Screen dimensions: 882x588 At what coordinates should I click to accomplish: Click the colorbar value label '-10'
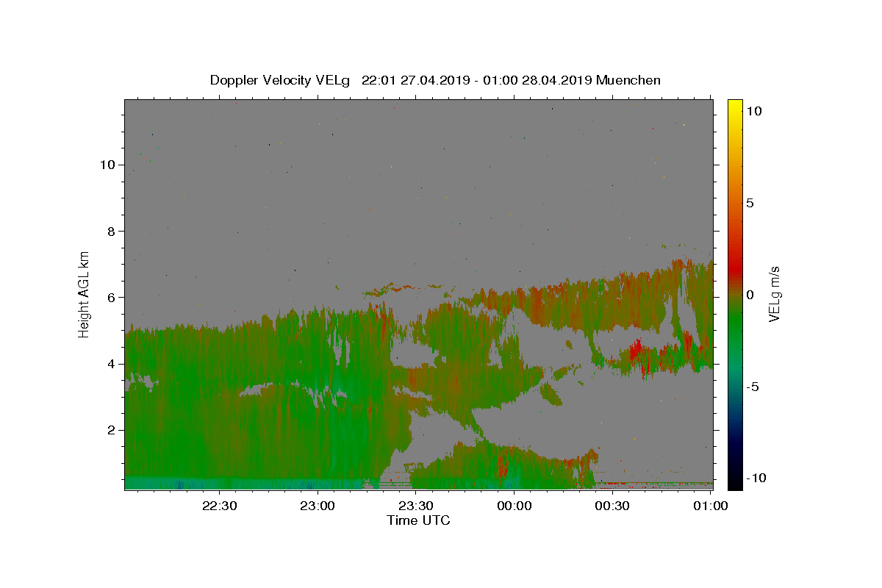point(756,478)
